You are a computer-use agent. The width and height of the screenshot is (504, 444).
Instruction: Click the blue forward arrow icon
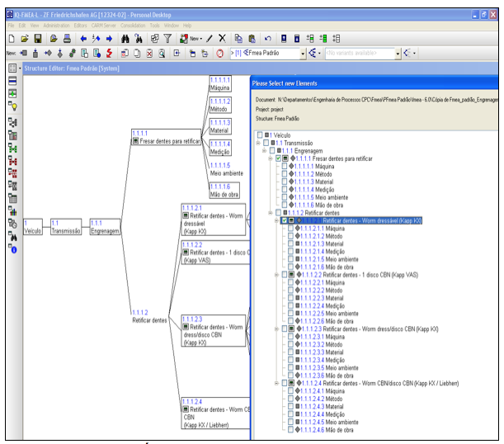coord(109,39)
